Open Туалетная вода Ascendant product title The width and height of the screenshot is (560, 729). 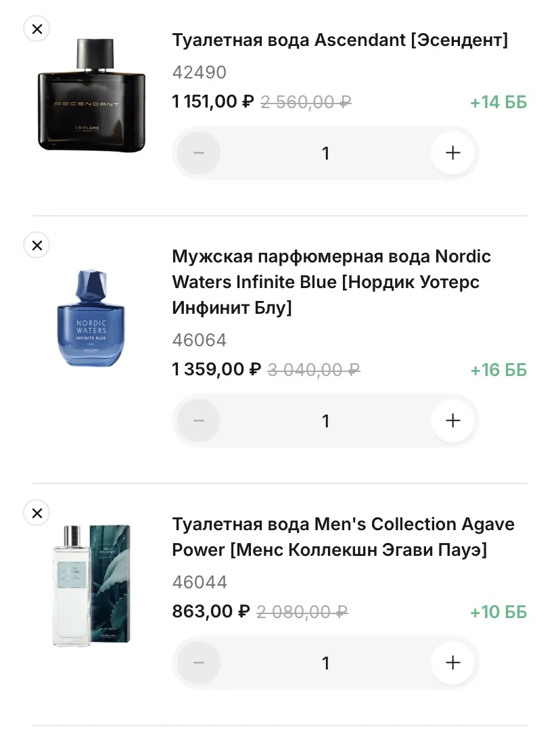coord(340,40)
